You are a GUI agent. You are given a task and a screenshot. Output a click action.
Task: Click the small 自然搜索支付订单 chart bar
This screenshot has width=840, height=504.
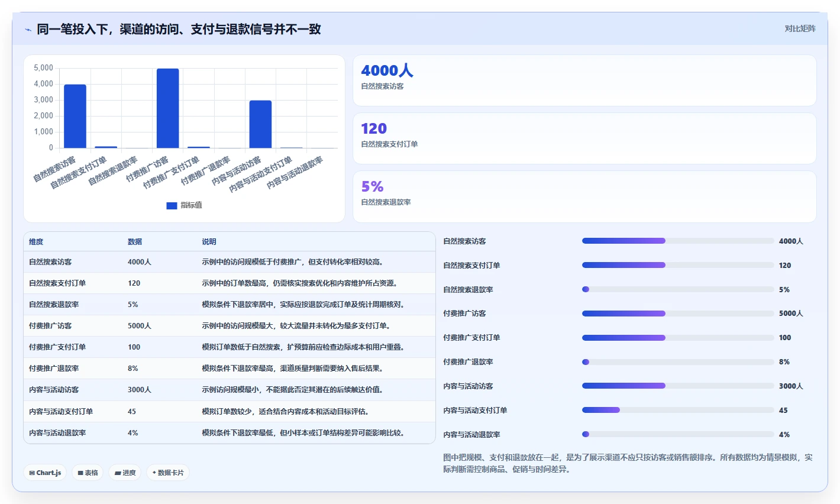[x=106, y=147]
